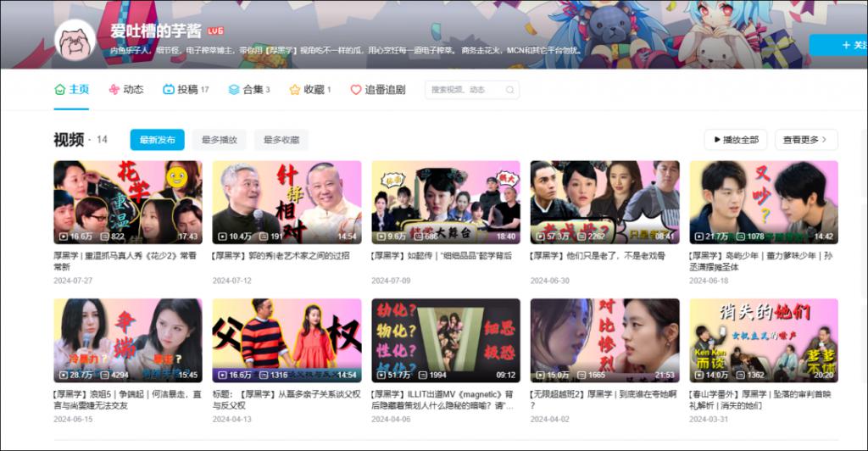Click the 16.6万 play count icon on 花学 video
868x451 pixels.
tap(64, 237)
